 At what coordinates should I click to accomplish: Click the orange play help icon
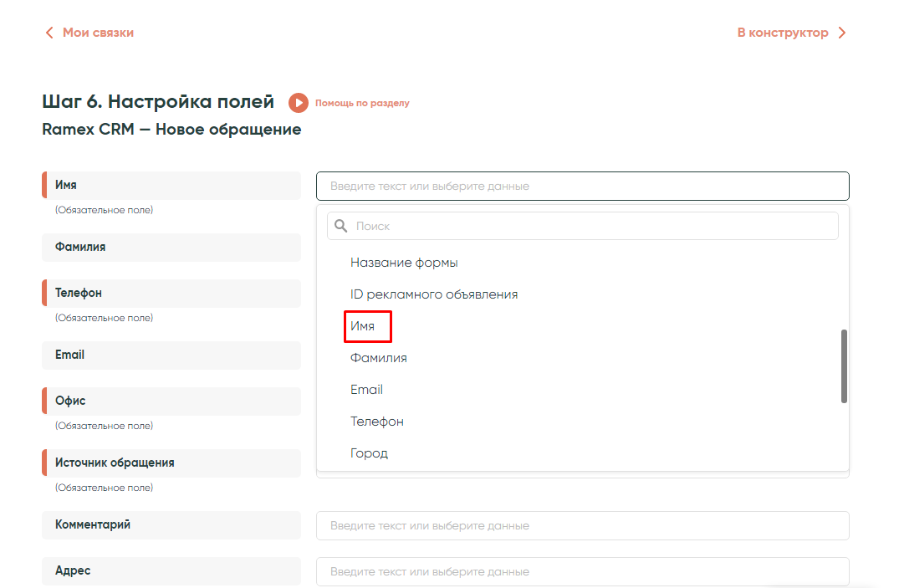click(x=299, y=103)
